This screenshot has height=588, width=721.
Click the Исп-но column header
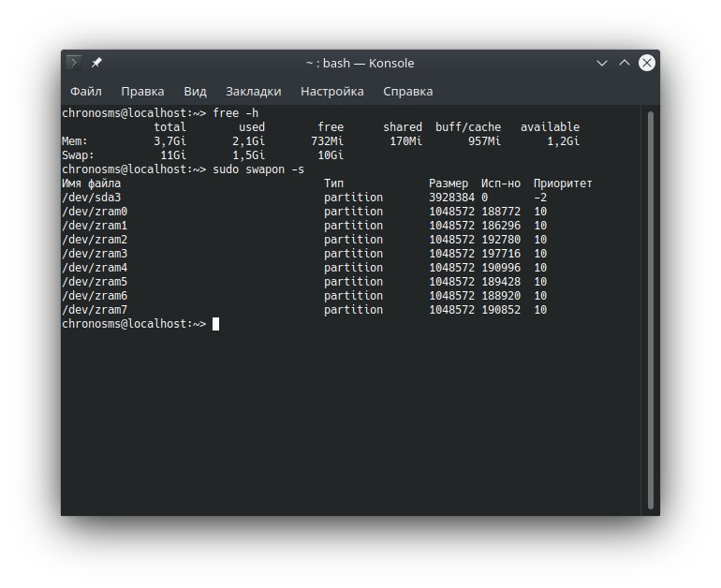(501, 184)
